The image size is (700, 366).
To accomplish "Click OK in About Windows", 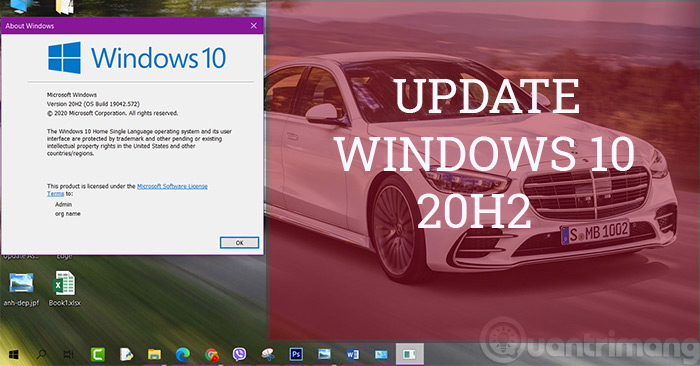I will 239,243.
